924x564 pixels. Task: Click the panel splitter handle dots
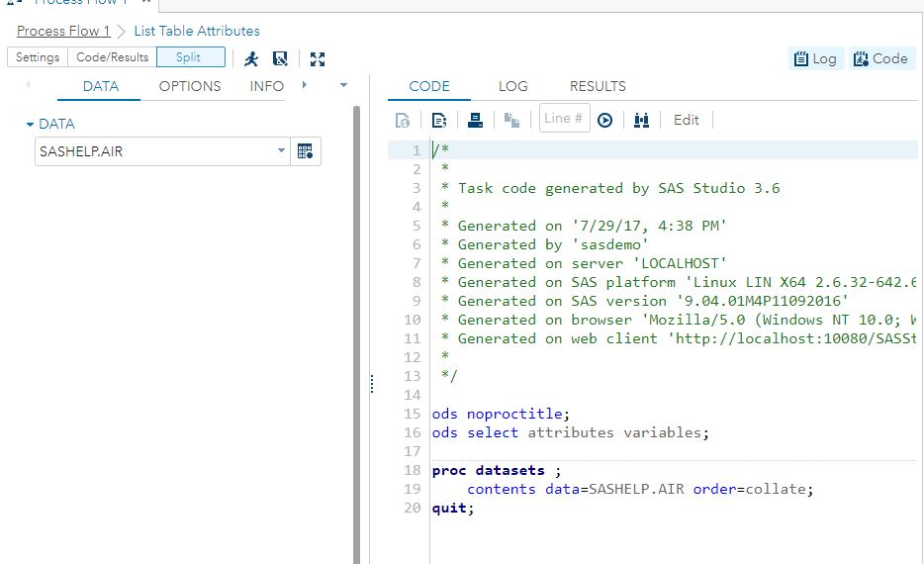[372, 384]
